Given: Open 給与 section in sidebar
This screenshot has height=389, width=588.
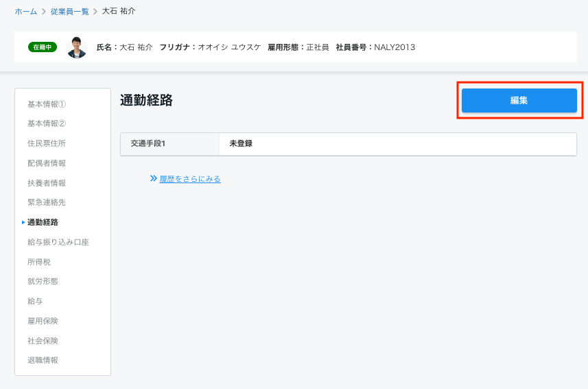Looking at the screenshot, I should [35, 301].
